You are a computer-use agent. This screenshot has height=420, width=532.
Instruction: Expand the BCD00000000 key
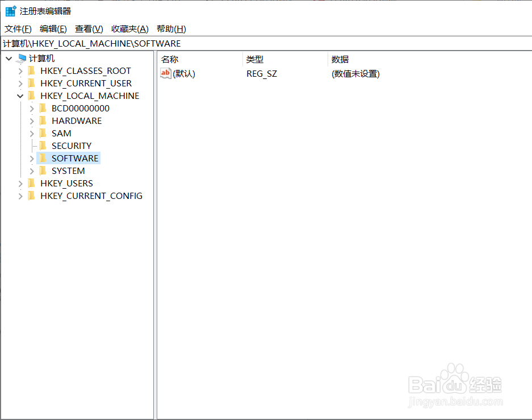[x=32, y=109]
